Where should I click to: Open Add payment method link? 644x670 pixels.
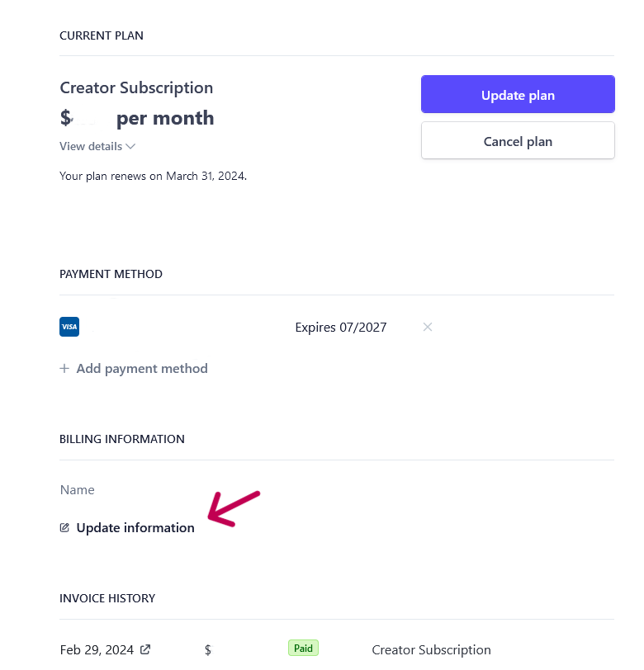[134, 368]
